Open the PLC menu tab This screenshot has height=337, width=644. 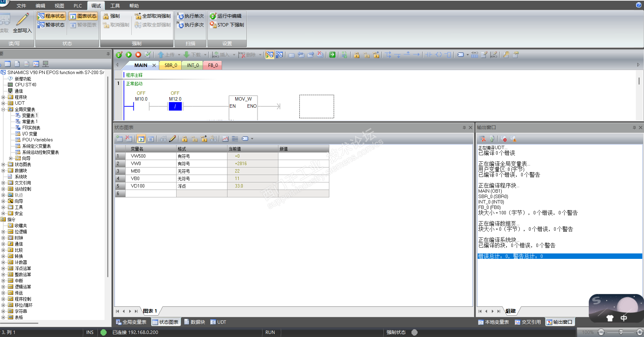(78, 6)
